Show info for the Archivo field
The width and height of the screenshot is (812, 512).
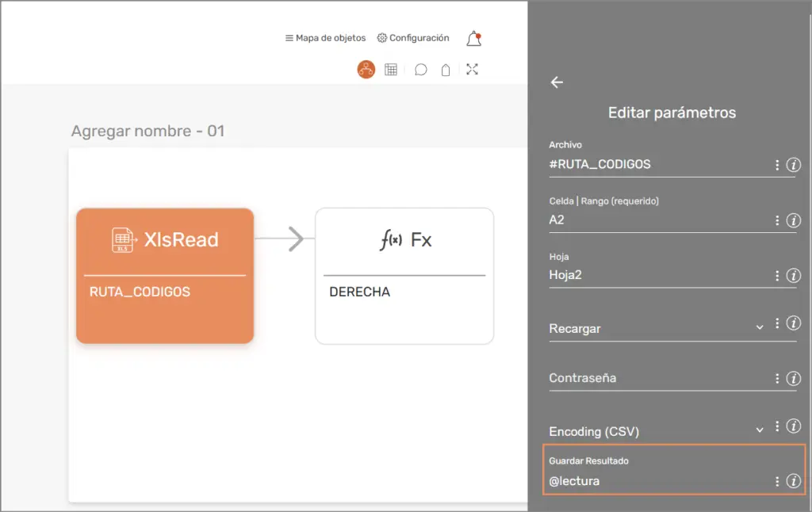pos(793,165)
